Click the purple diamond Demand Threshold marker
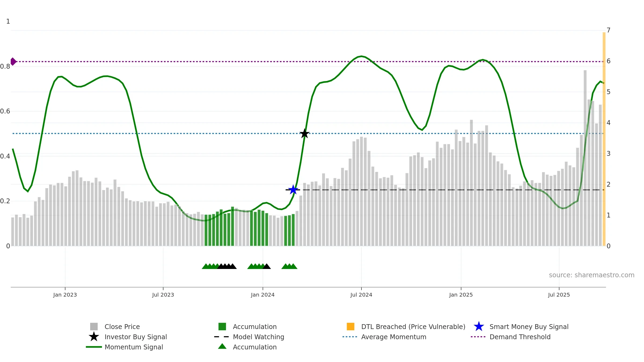This screenshot has height=362, width=644. (x=13, y=62)
